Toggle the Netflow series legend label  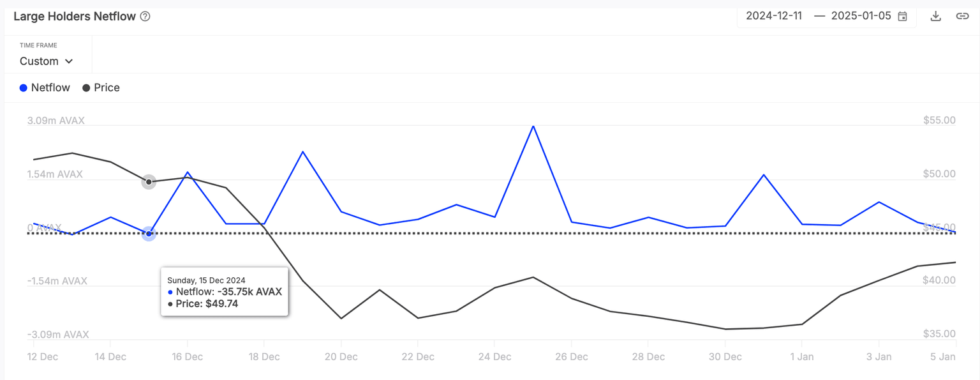[x=50, y=88]
